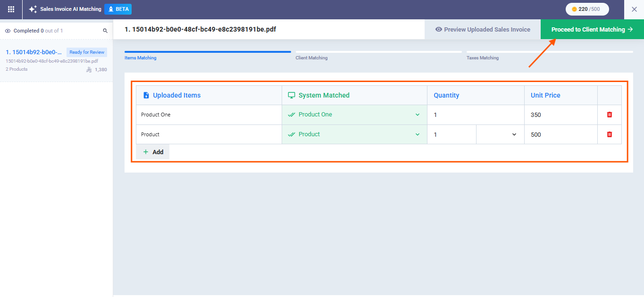Click the coin credits indicator 220/500
Screen dimensions: 644x297
pyautogui.click(x=587, y=9)
